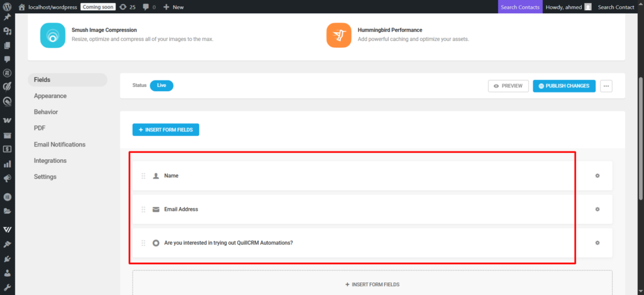Click gear icon on QuillCRM radio question

pos(597,243)
